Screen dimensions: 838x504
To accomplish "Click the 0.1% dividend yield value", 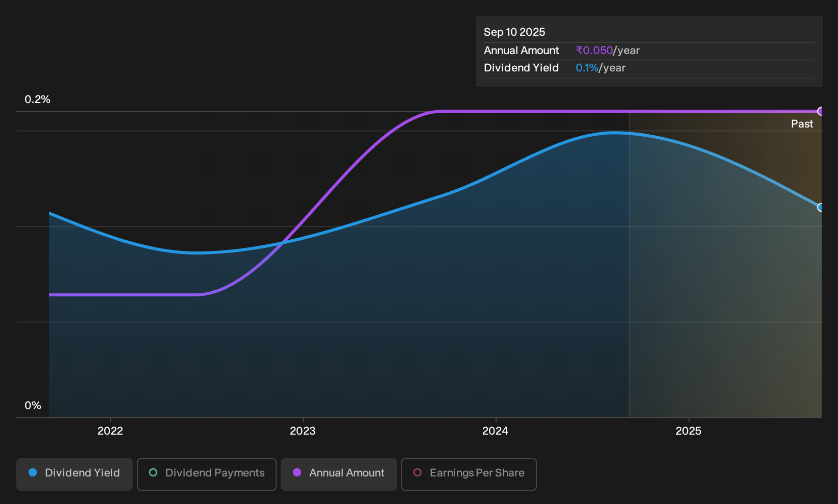I will (x=587, y=68).
